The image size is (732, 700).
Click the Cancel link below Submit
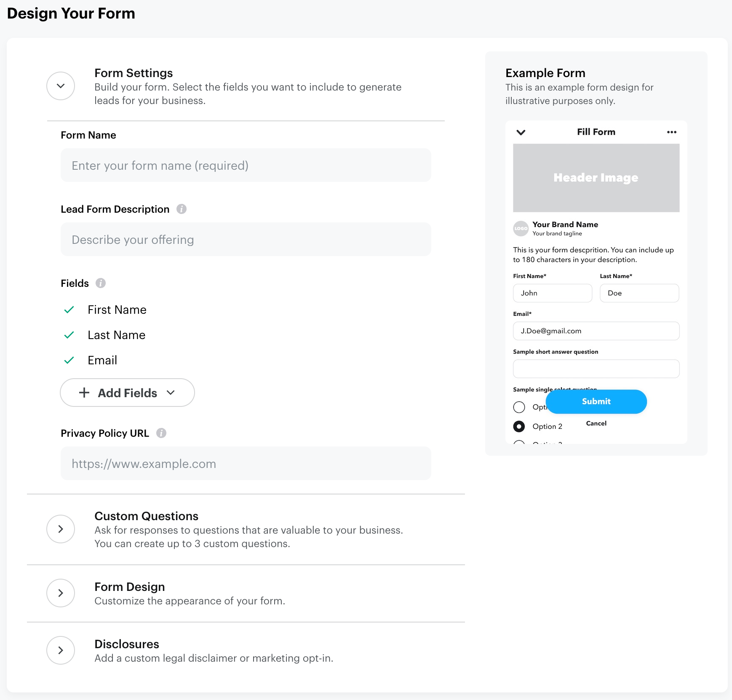596,423
